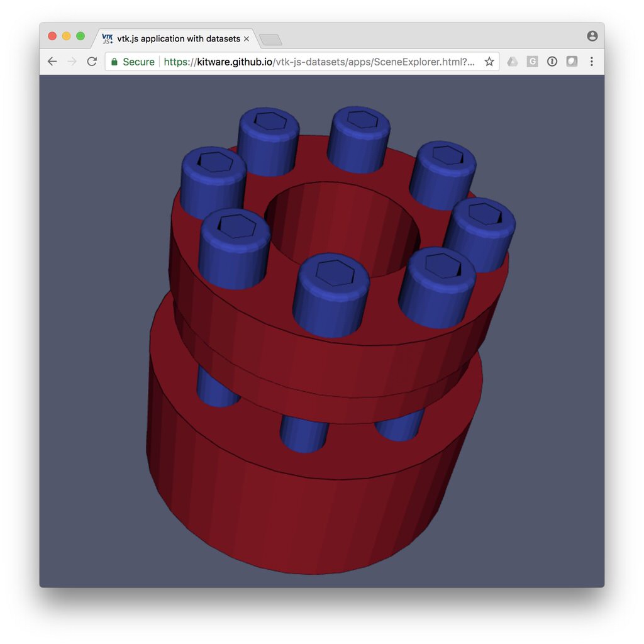
Task: Open the Google Drive extension icon
Action: click(513, 62)
